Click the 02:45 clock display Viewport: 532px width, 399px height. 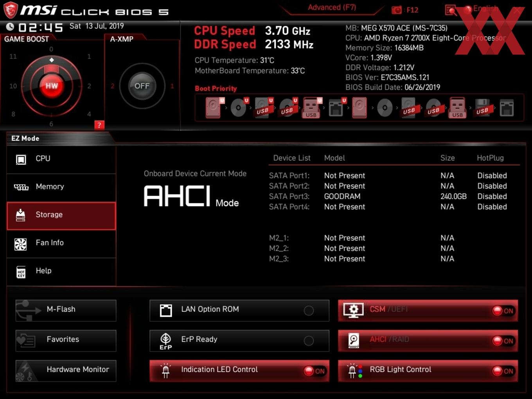(41, 27)
